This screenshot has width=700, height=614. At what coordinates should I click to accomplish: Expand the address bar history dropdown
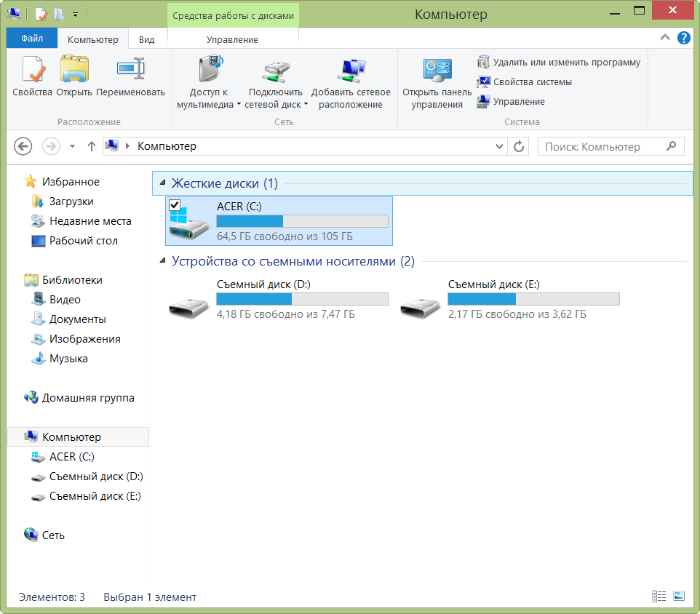coord(500,146)
